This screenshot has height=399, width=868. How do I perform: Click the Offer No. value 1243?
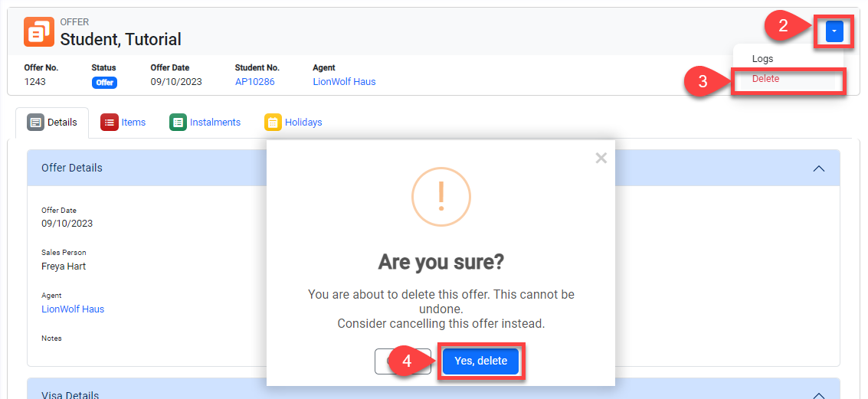pos(35,82)
